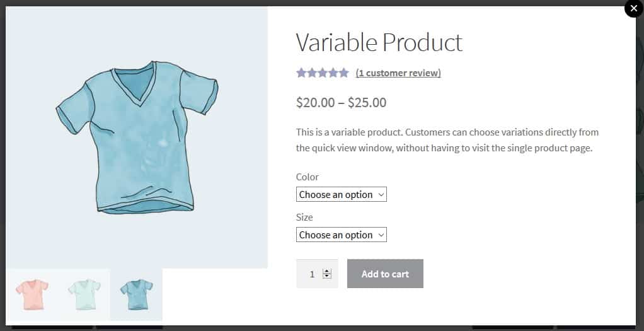644x331 pixels.
Task: Increase quantity with the up arrow
Action: [327, 271]
